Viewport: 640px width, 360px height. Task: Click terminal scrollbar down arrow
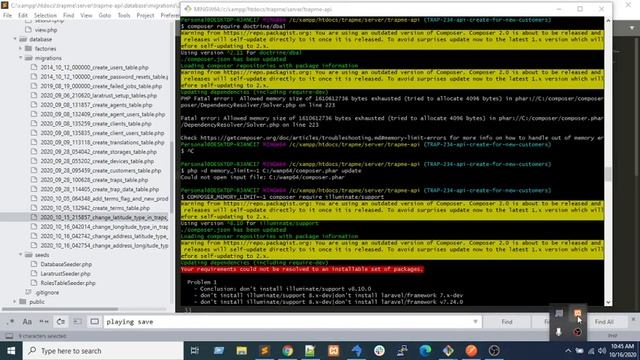(x=608, y=302)
